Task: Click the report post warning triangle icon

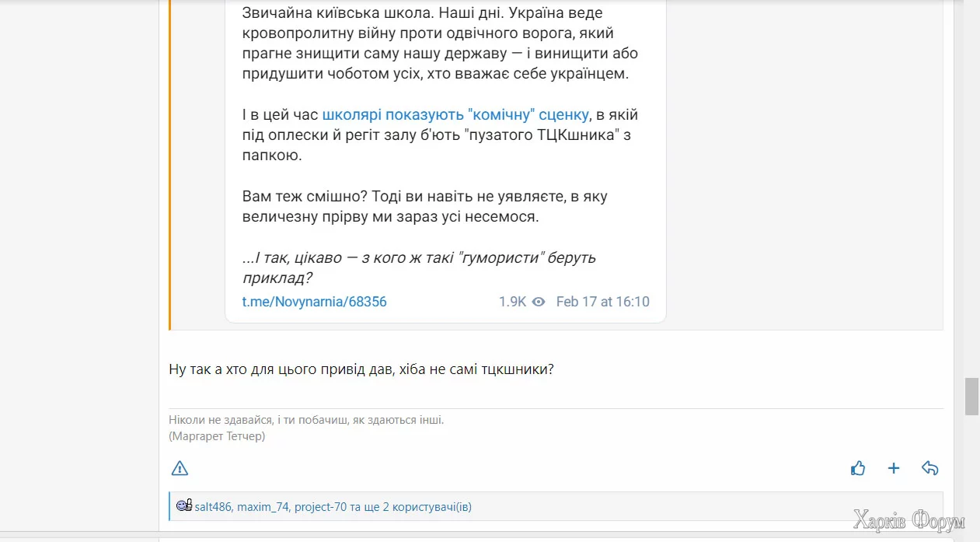Action: (180, 468)
